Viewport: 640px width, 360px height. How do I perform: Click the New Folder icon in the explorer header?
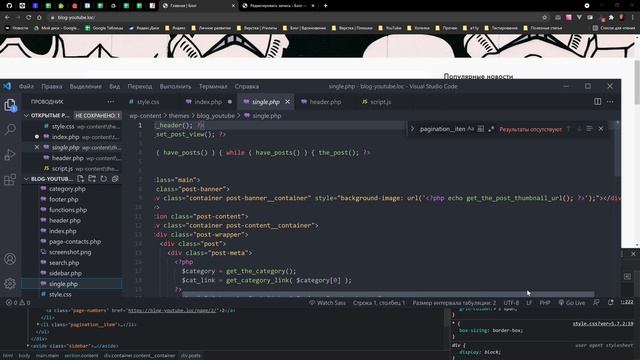click(x=92, y=179)
